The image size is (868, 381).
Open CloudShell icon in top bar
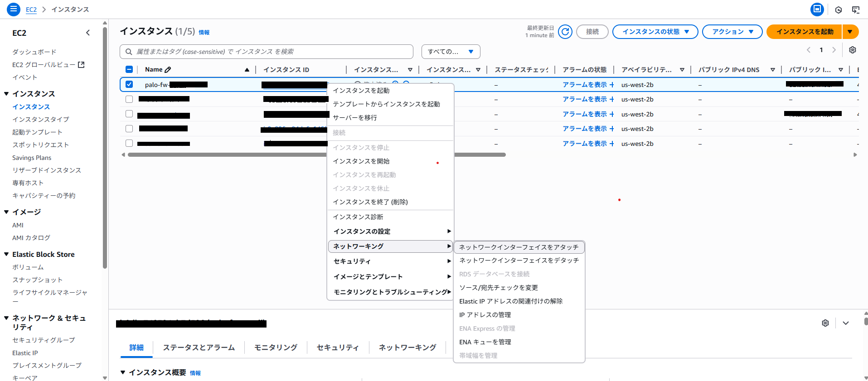[x=856, y=10]
